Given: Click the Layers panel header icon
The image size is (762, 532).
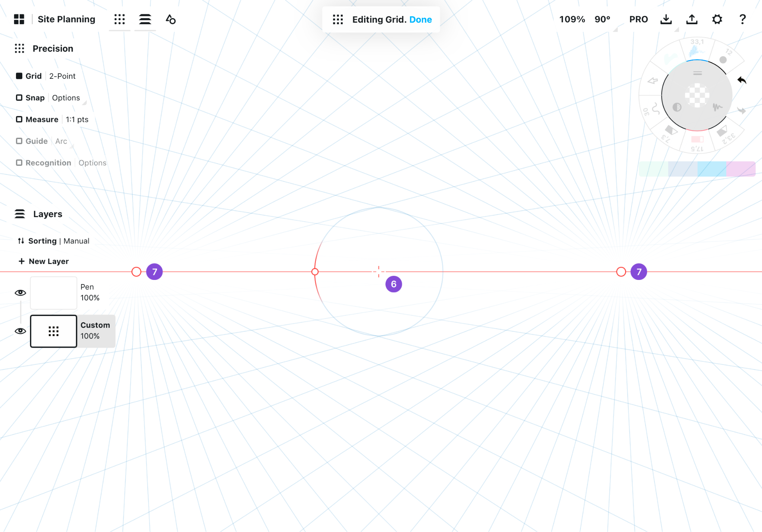Looking at the screenshot, I should pyautogui.click(x=20, y=214).
